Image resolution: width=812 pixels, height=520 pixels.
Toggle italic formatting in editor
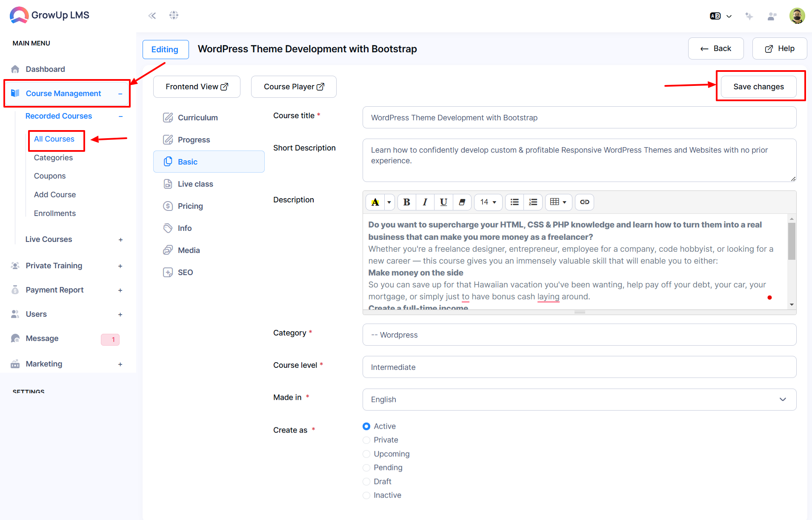pos(425,202)
